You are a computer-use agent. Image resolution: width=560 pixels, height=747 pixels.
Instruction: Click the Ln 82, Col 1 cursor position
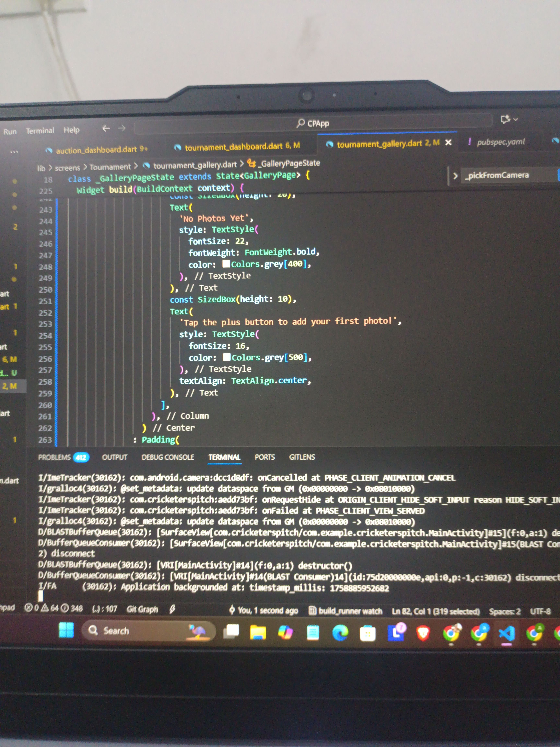[x=435, y=611]
